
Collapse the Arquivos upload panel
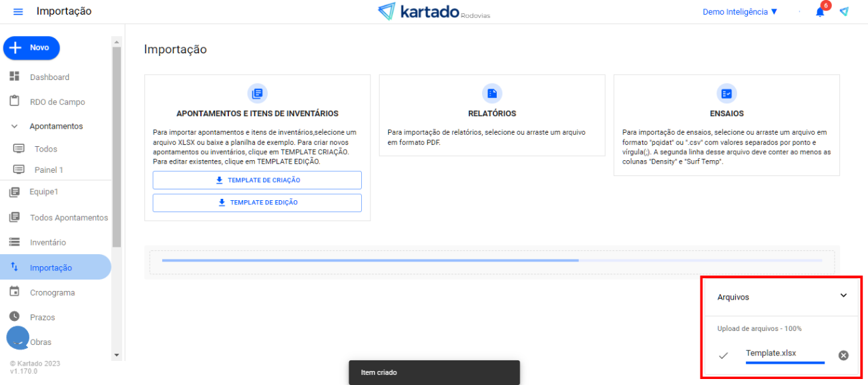tap(843, 296)
